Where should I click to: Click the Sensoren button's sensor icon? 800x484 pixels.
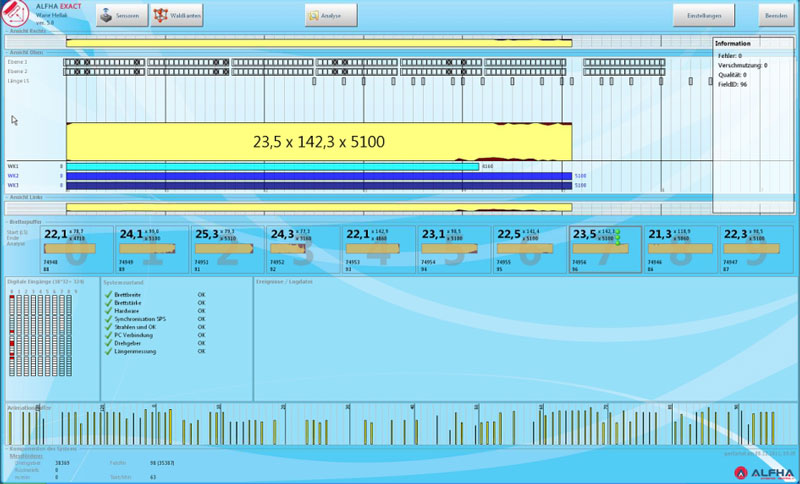[106, 16]
